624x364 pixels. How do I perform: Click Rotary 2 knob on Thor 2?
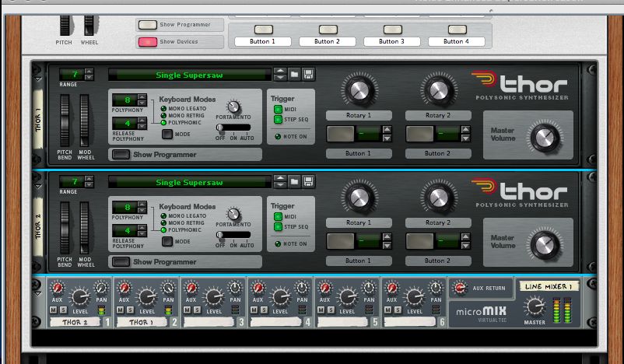pyautogui.click(x=439, y=198)
